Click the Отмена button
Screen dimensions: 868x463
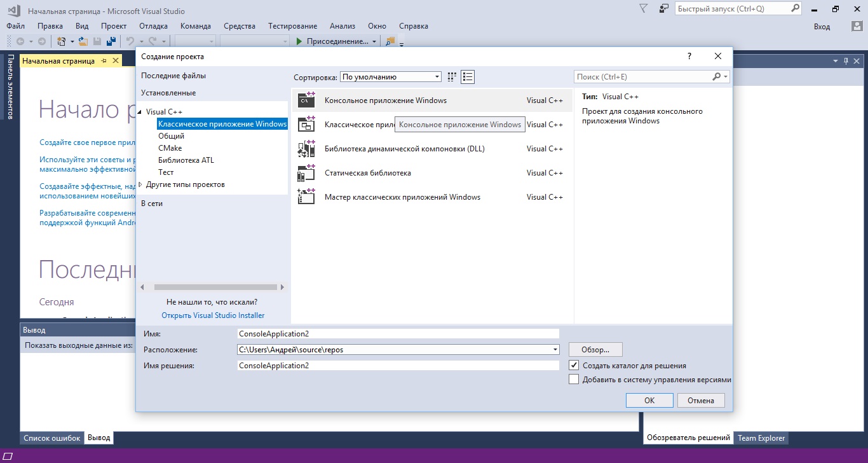701,400
